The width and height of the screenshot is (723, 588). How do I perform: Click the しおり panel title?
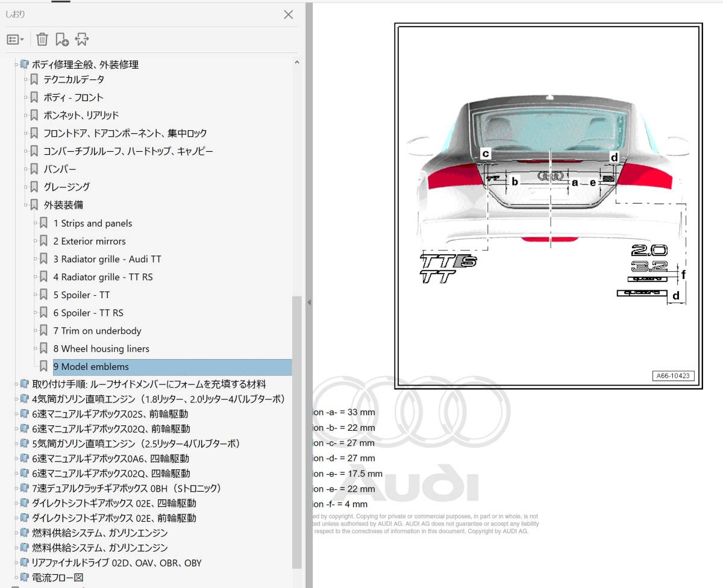(x=15, y=14)
